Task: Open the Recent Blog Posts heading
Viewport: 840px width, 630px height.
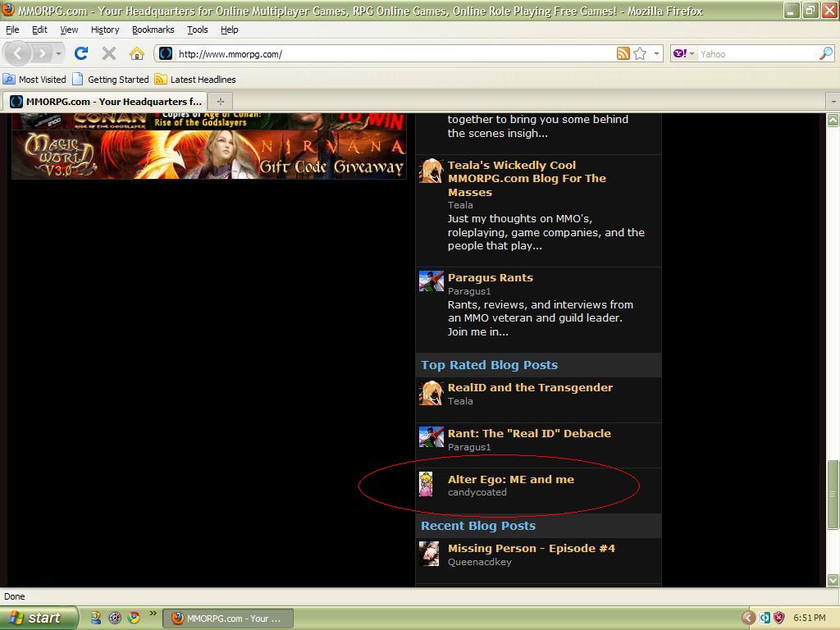Action: tap(478, 526)
